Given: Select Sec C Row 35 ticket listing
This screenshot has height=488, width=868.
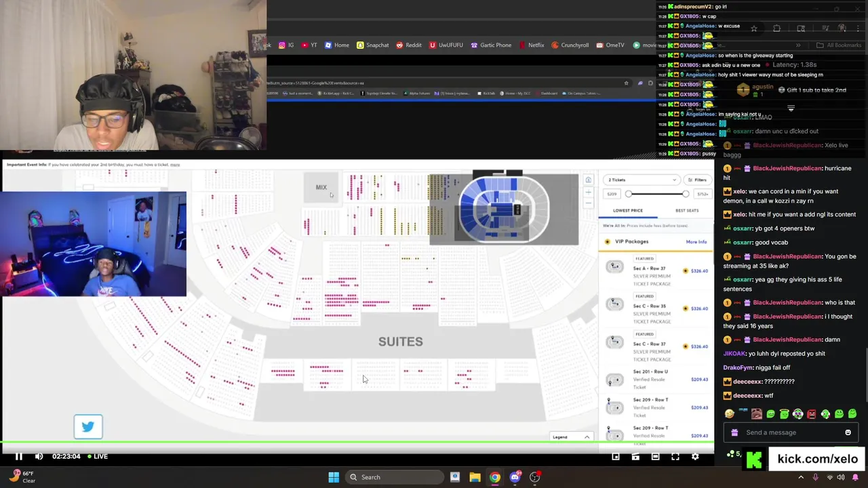Looking at the screenshot, I should pos(656,308).
